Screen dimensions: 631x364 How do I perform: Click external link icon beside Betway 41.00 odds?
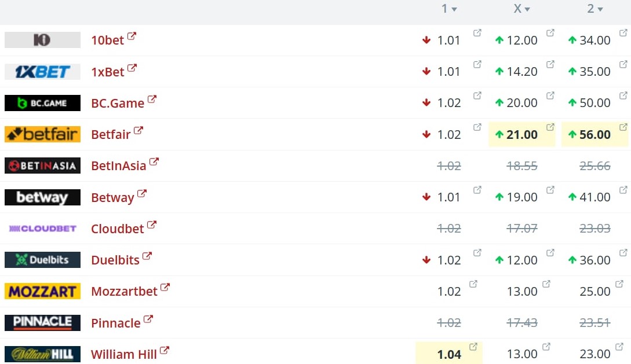623,190
